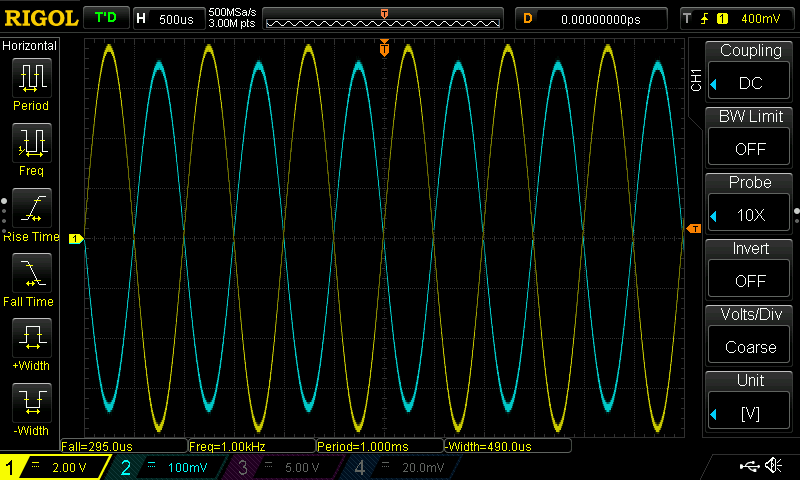
Task: Select the Freq measurement icon
Action: pyautogui.click(x=32, y=143)
